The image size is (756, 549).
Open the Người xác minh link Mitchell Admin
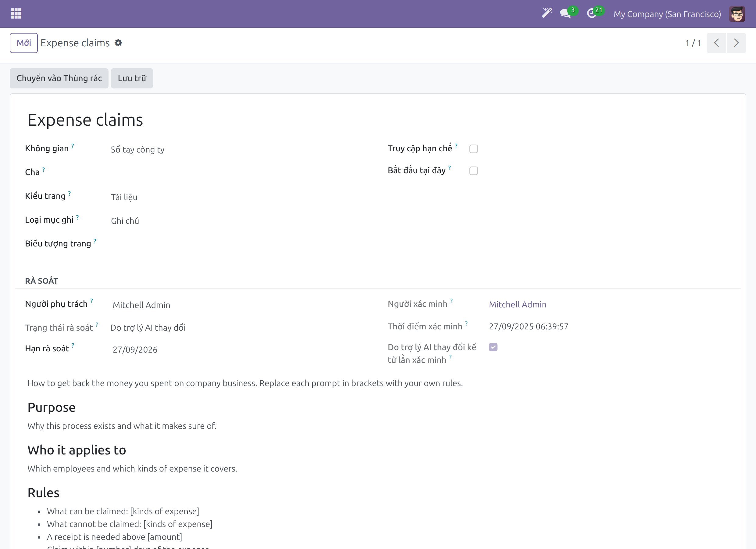click(517, 304)
